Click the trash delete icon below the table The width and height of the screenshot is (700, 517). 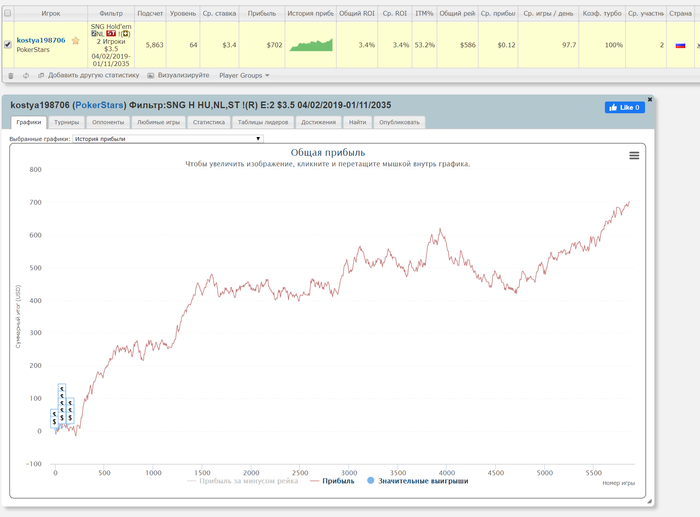11,75
